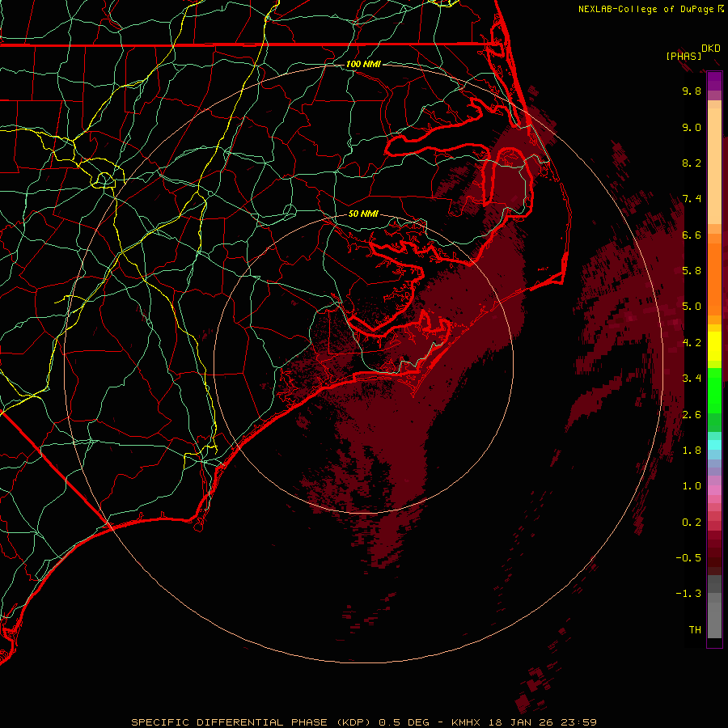
Task: Click the SPECIFIC DIFFERENTIAL PHASE (KDP) caption
Action: [252, 722]
